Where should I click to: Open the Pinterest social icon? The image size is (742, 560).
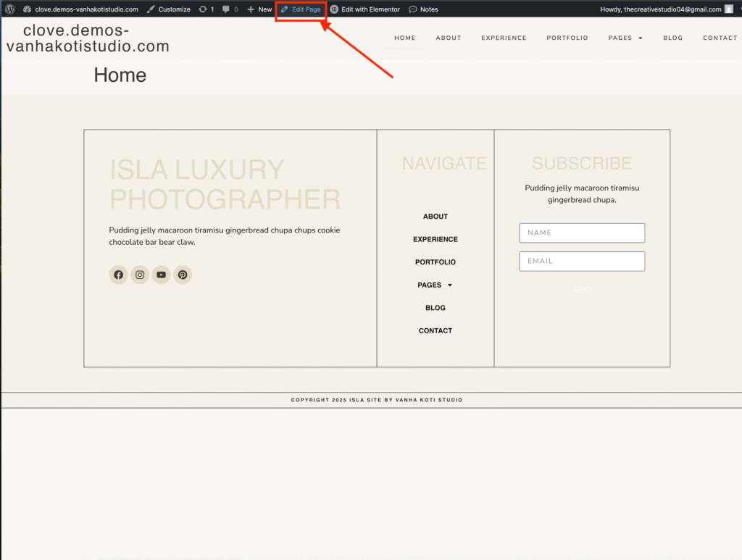[183, 275]
